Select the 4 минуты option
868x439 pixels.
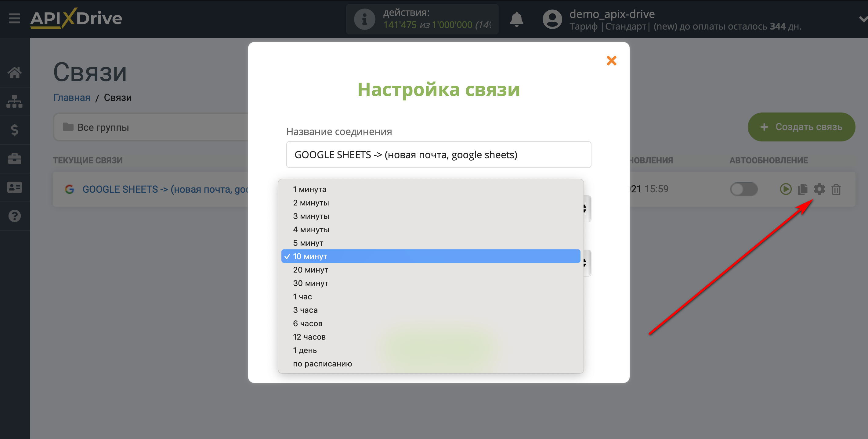(x=431, y=230)
